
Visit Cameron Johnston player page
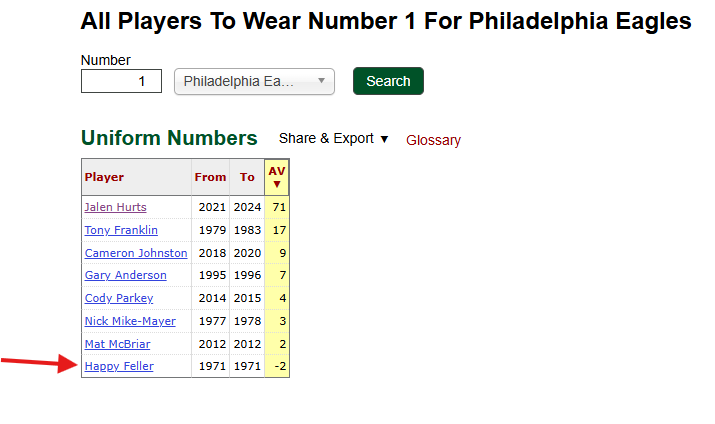point(136,253)
